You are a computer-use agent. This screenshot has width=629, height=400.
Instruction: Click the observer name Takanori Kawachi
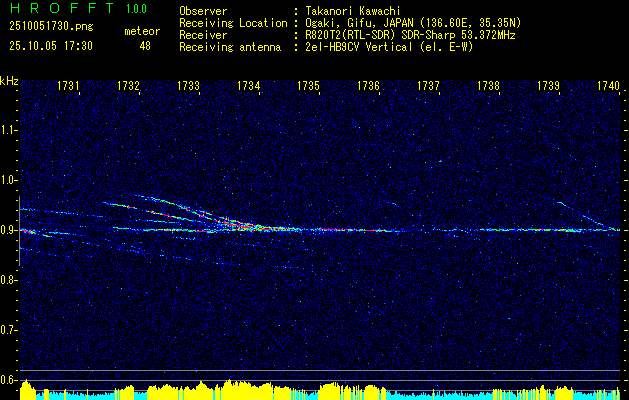[353, 11]
